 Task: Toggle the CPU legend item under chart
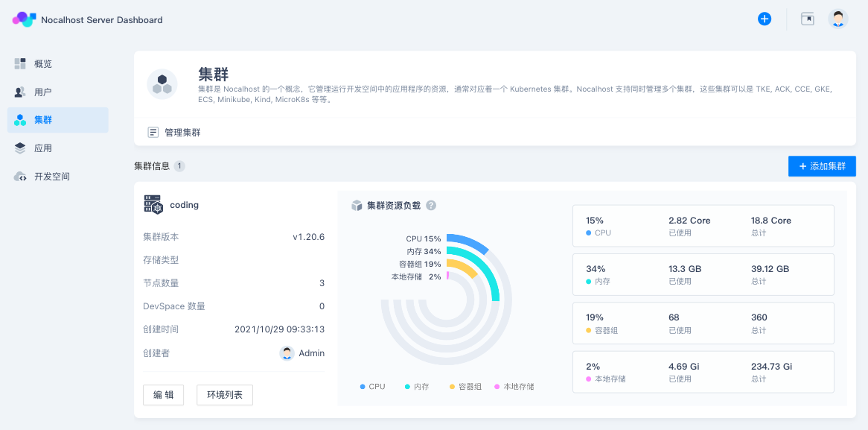pyautogui.click(x=372, y=386)
